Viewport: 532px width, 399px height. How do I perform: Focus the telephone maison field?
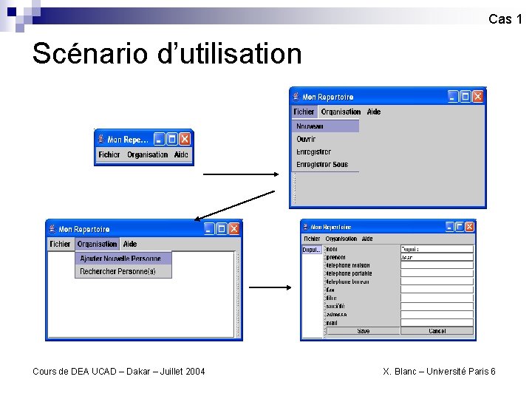(437, 265)
